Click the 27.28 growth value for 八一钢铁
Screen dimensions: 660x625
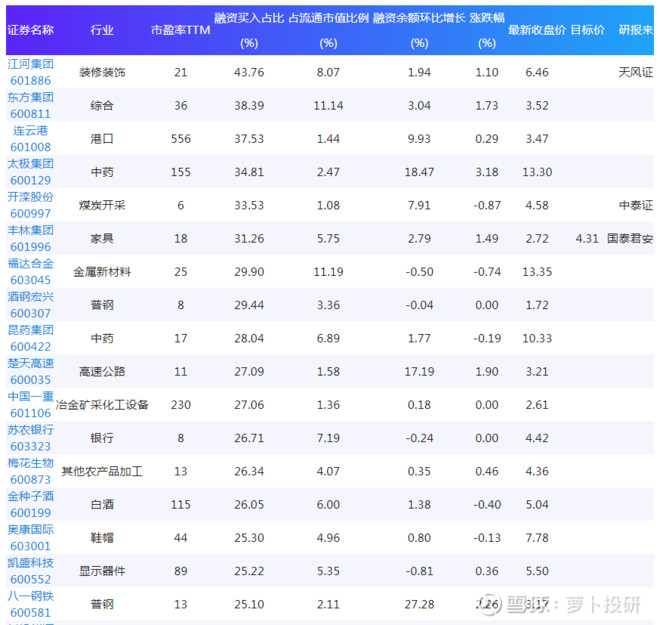(419, 604)
